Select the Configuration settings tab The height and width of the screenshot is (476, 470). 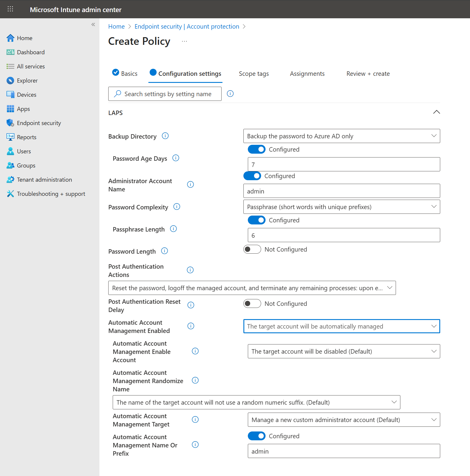(185, 73)
